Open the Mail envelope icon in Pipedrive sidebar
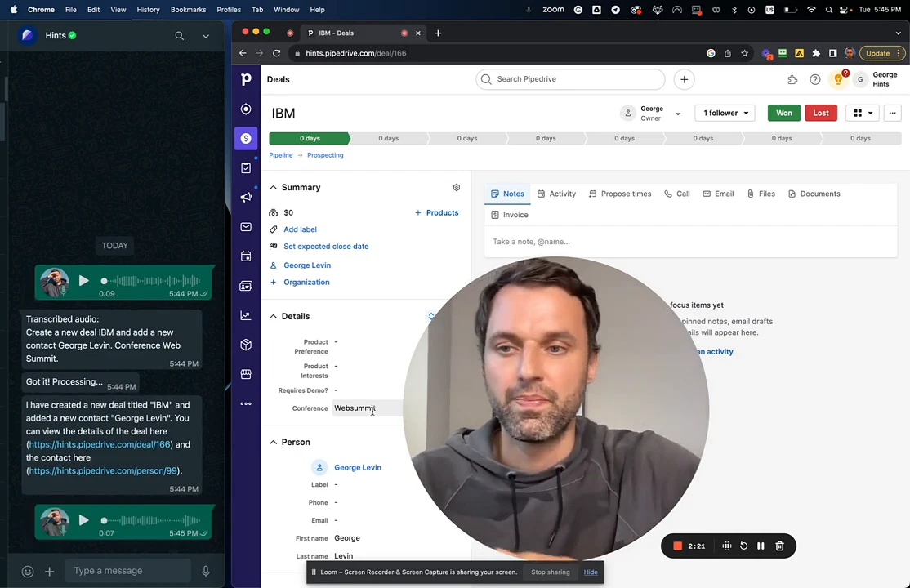The height and width of the screenshot is (588, 910). point(246,227)
